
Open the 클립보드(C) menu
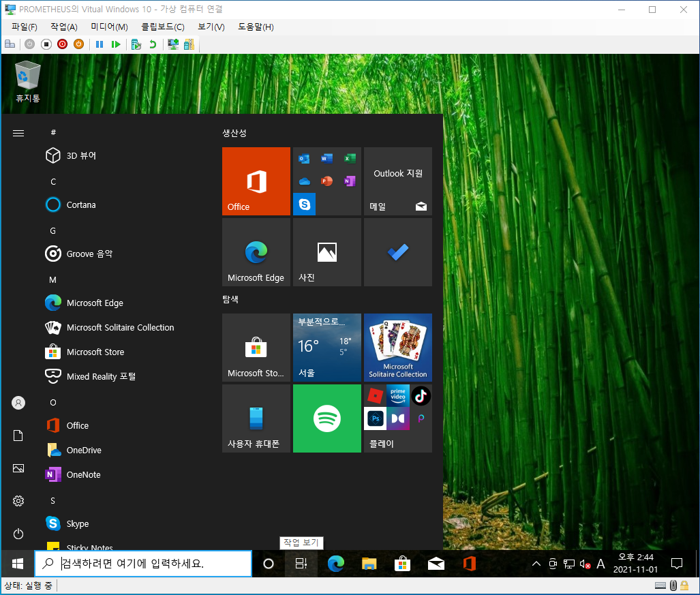click(x=163, y=27)
